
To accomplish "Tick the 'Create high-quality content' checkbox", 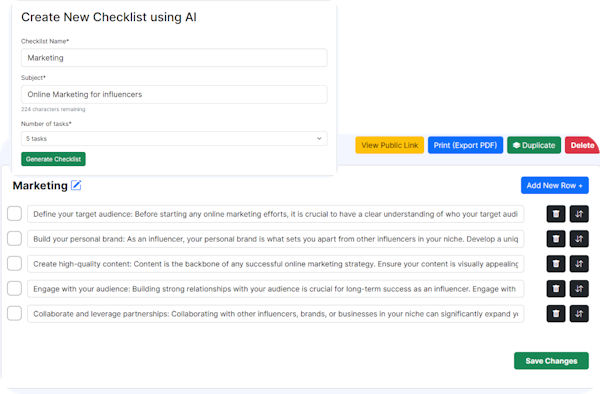I will (x=15, y=263).
